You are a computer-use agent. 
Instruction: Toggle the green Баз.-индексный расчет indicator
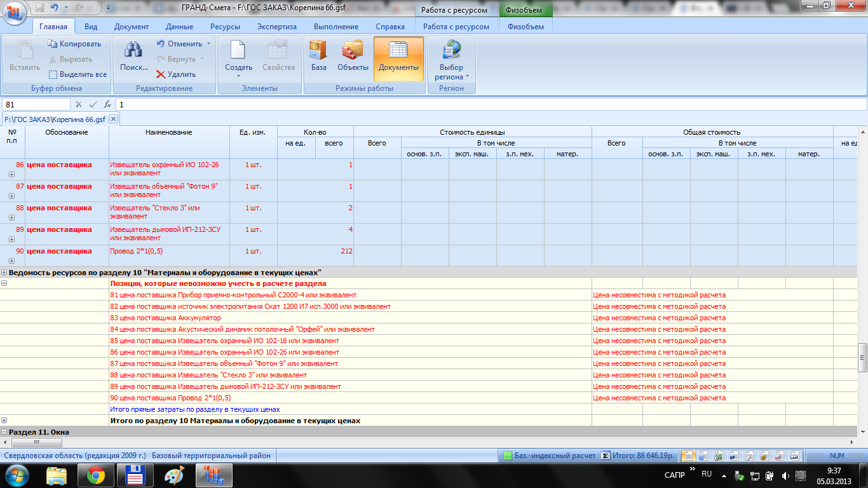508,456
